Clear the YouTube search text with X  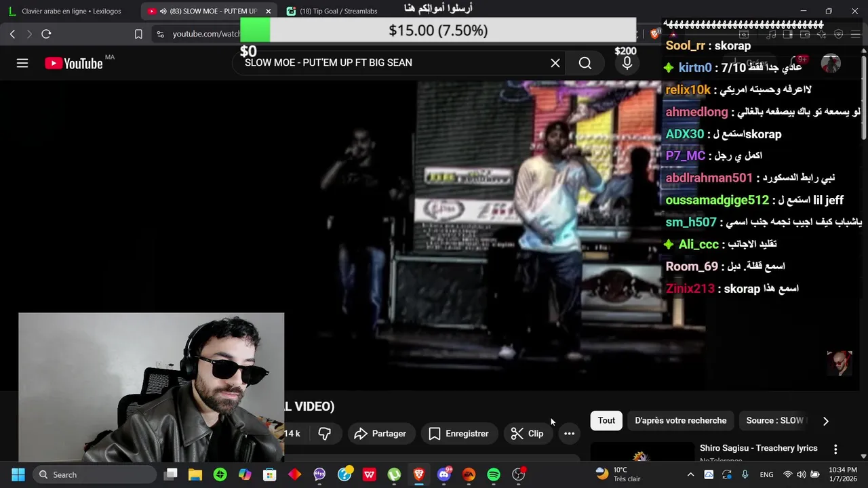tap(555, 63)
